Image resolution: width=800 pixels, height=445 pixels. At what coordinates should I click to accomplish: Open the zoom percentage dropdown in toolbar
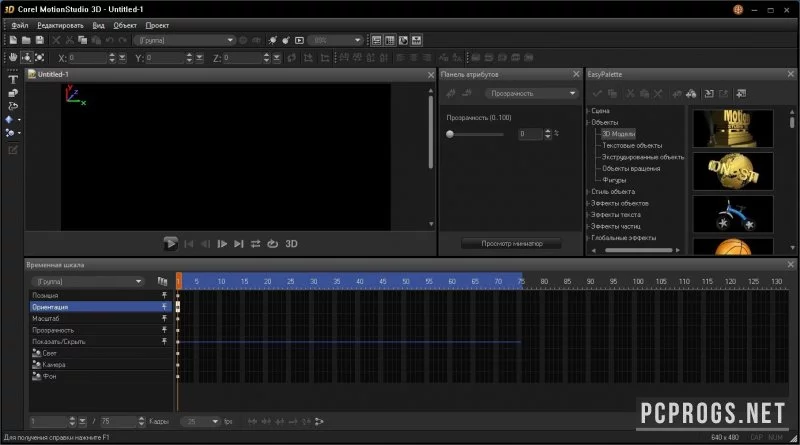coord(335,40)
